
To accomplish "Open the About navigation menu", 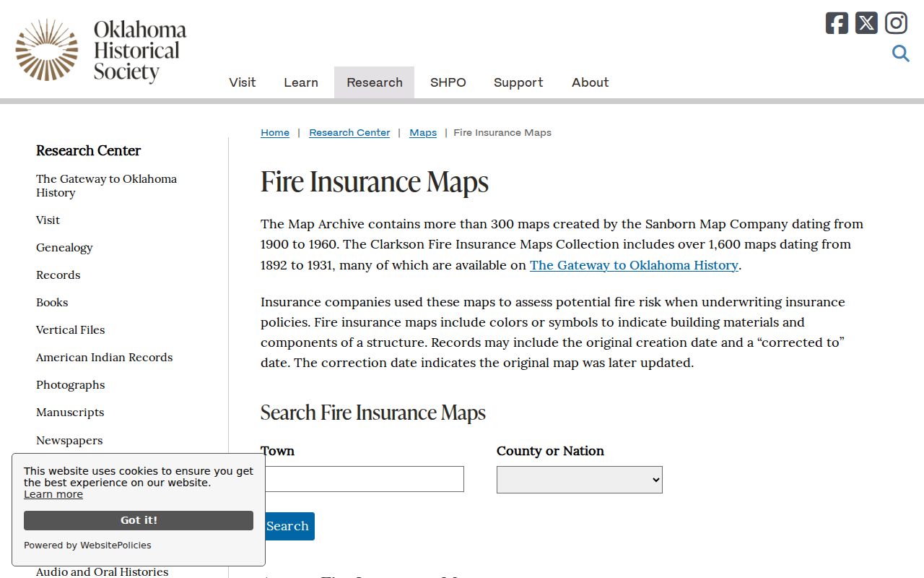I will click(x=590, y=82).
